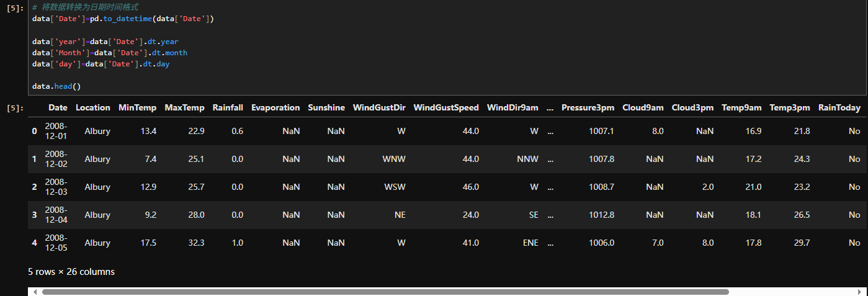Click WindGustDir value WSW
Screen dimensions: 868x296
pos(395,187)
